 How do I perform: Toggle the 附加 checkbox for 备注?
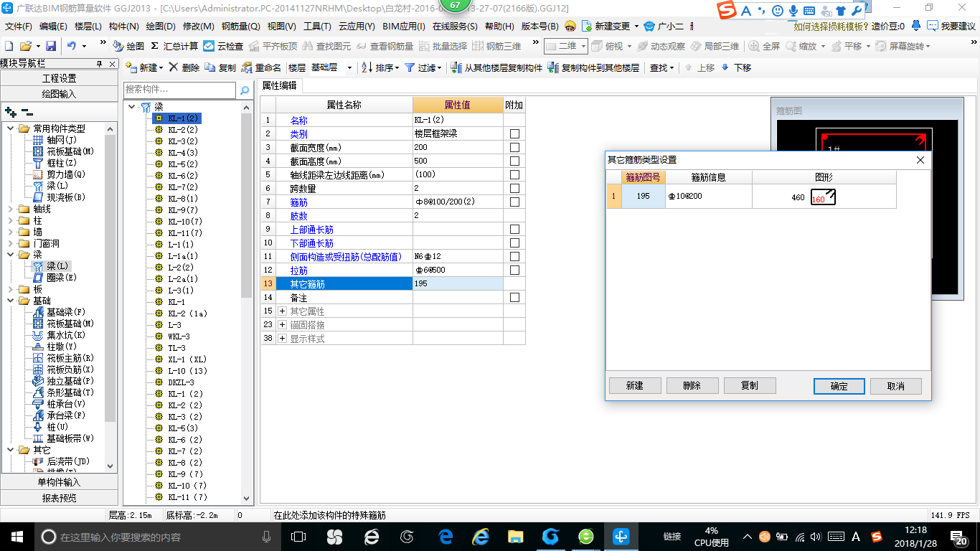pos(514,298)
